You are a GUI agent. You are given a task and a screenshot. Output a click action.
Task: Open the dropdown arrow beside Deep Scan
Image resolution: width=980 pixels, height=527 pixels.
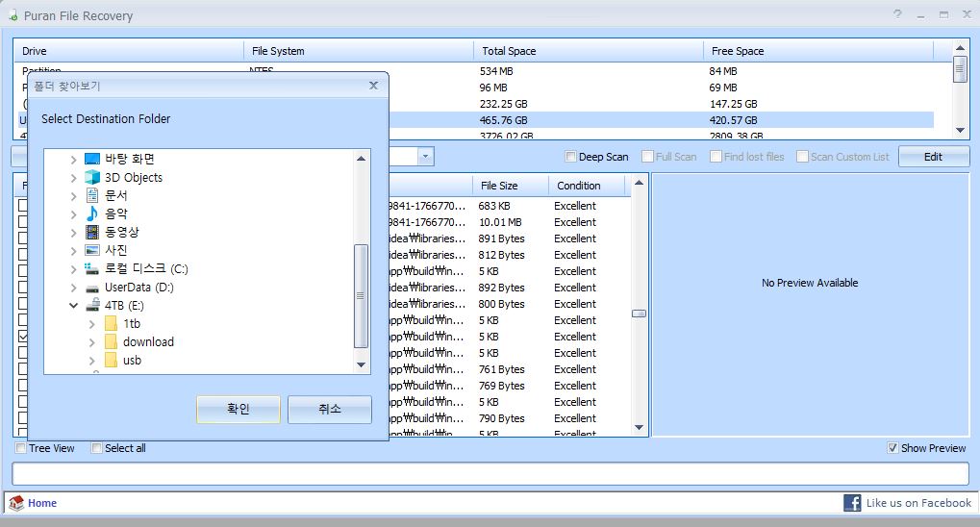tap(425, 157)
